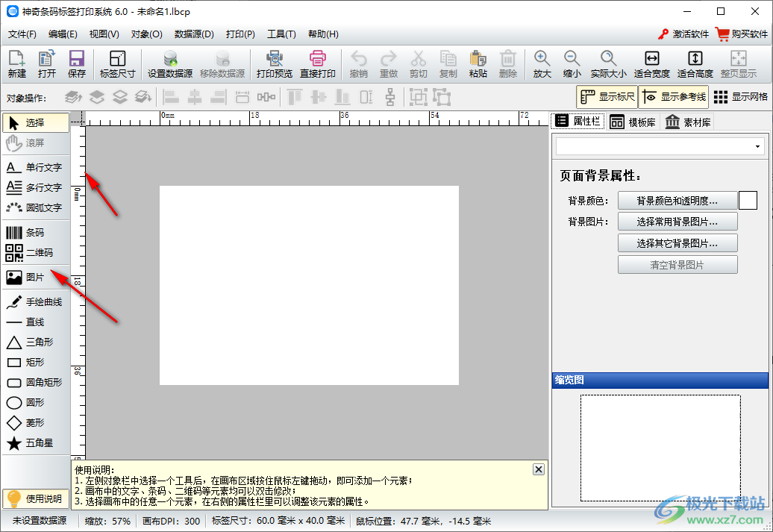Select the 二维码 QR code tool
The width and height of the screenshot is (773, 532).
click(x=36, y=253)
